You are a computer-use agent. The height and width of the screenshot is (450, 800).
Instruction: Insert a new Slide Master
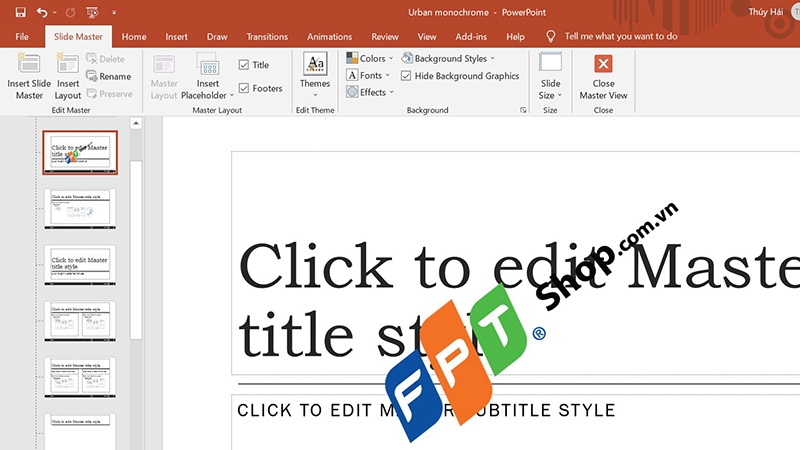pyautogui.click(x=29, y=77)
